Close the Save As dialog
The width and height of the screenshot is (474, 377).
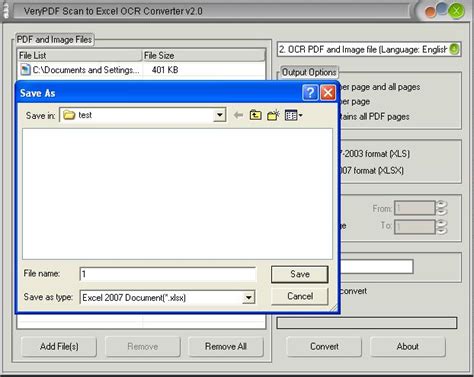(x=328, y=92)
